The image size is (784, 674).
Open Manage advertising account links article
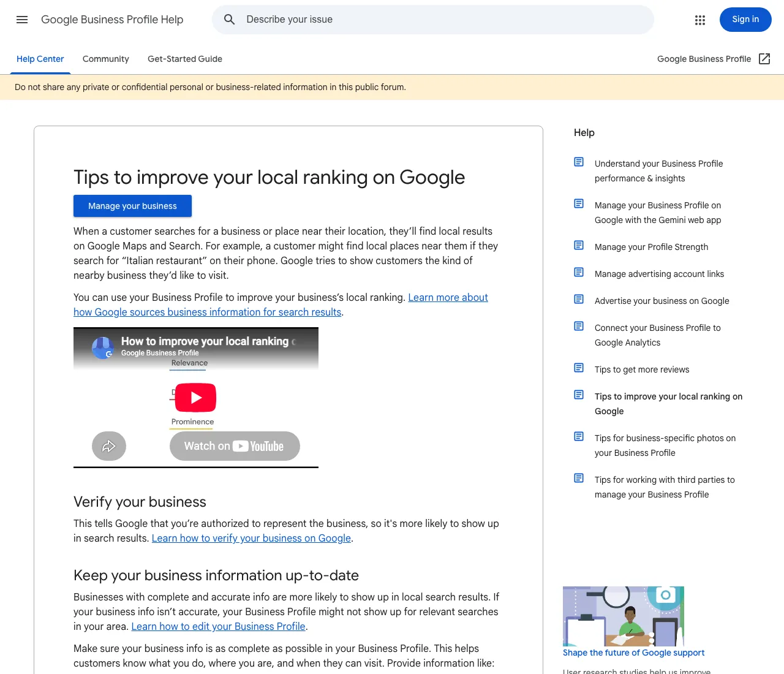pyautogui.click(x=659, y=274)
